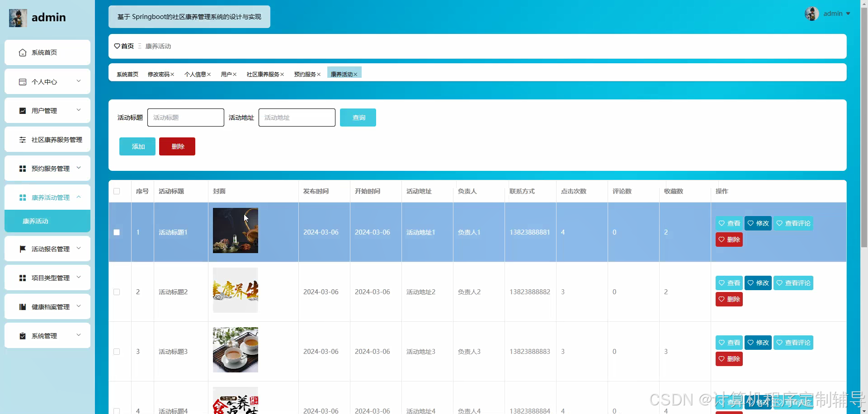This screenshot has height=414, width=868.
Task: Click the home icon beside 系统首页
Action: click(x=23, y=53)
